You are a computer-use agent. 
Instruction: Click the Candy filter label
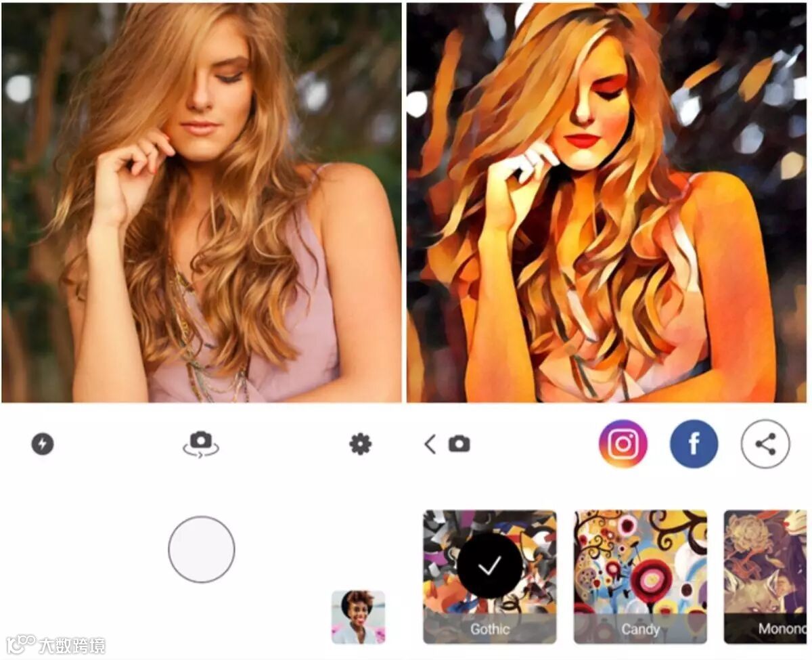point(640,630)
